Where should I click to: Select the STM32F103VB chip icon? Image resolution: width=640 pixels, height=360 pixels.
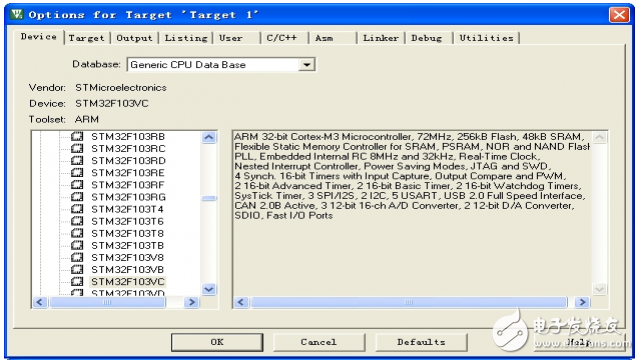coord(77,269)
